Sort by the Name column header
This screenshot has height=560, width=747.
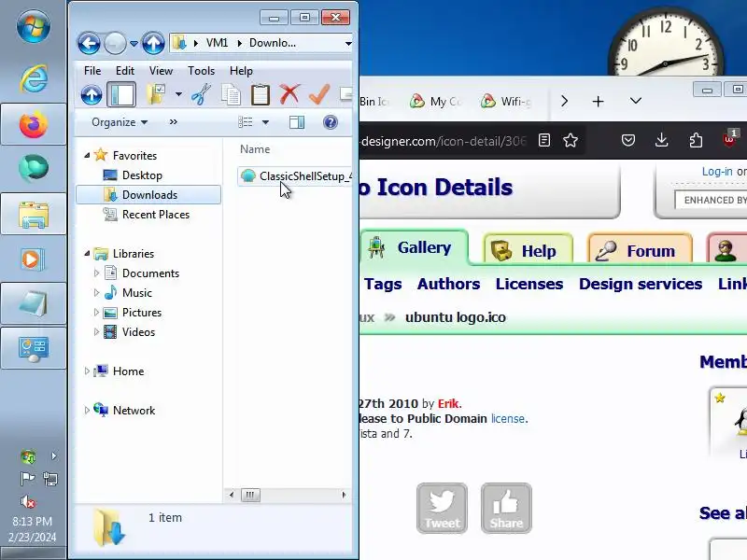point(255,149)
